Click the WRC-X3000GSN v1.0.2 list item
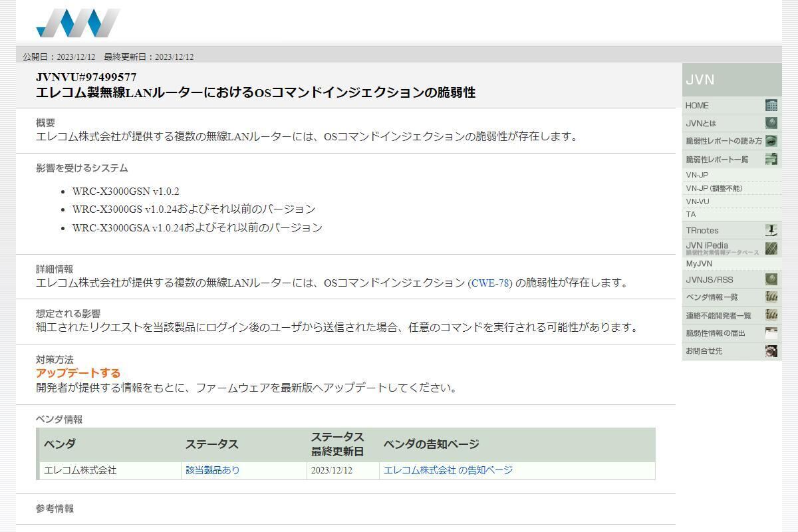The height and width of the screenshot is (532, 798). pyautogui.click(x=126, y=191)
